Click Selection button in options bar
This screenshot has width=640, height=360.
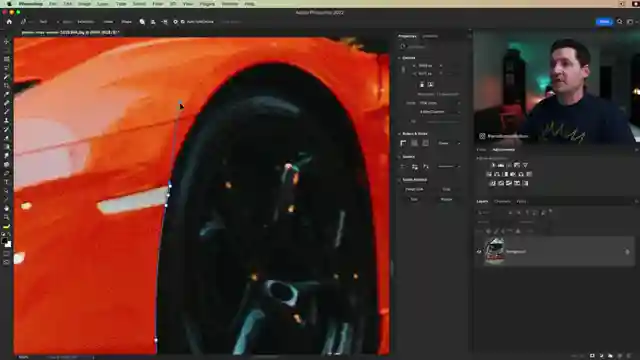pos(86,22)
